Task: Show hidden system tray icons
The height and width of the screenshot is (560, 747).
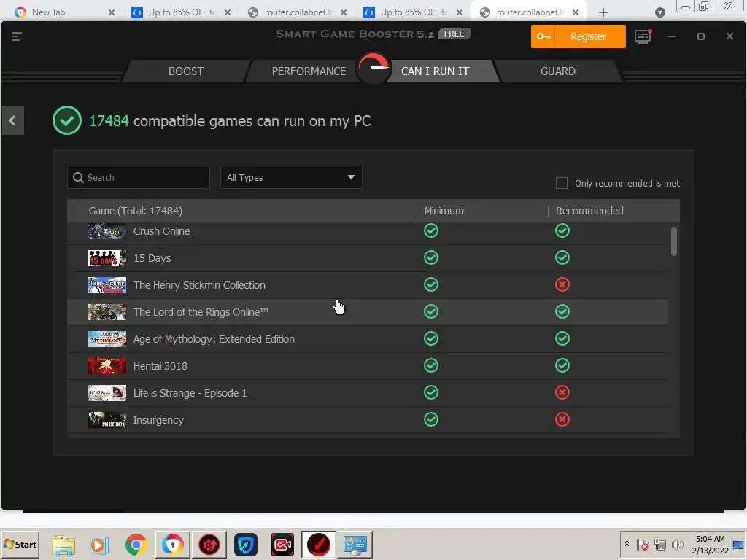Action: [627, 544]
